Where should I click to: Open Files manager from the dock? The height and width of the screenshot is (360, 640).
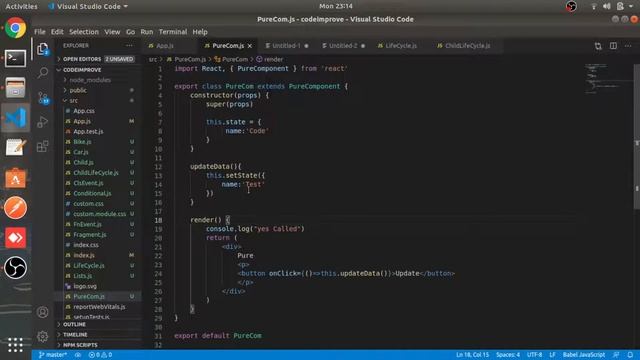[16, 88]
